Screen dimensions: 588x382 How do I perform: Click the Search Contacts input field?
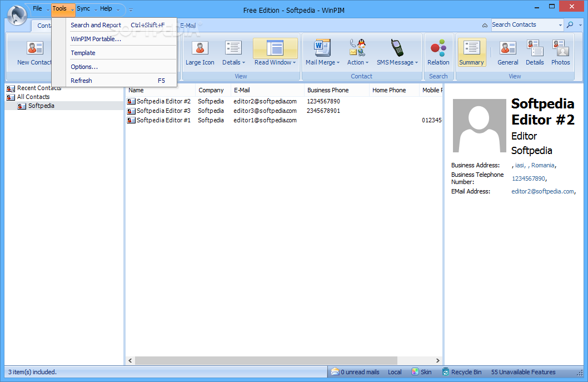point(524,25)
